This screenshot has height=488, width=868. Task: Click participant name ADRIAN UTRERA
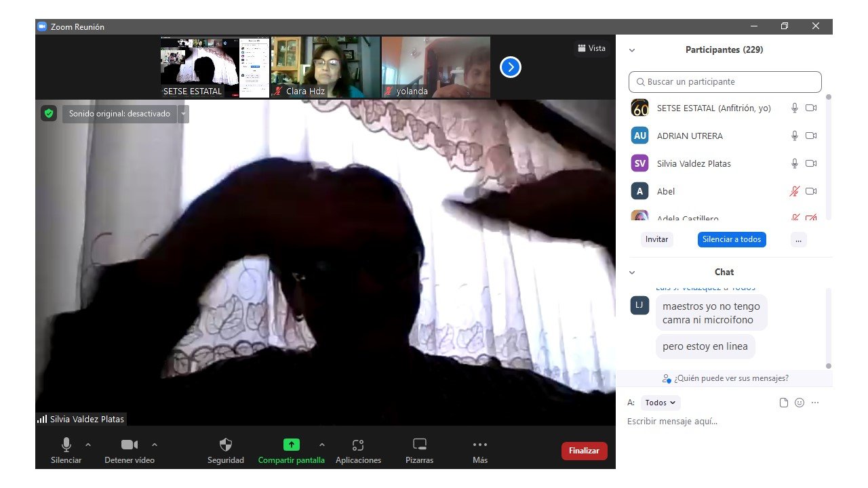pyautogui.click(x=690, y=136)
